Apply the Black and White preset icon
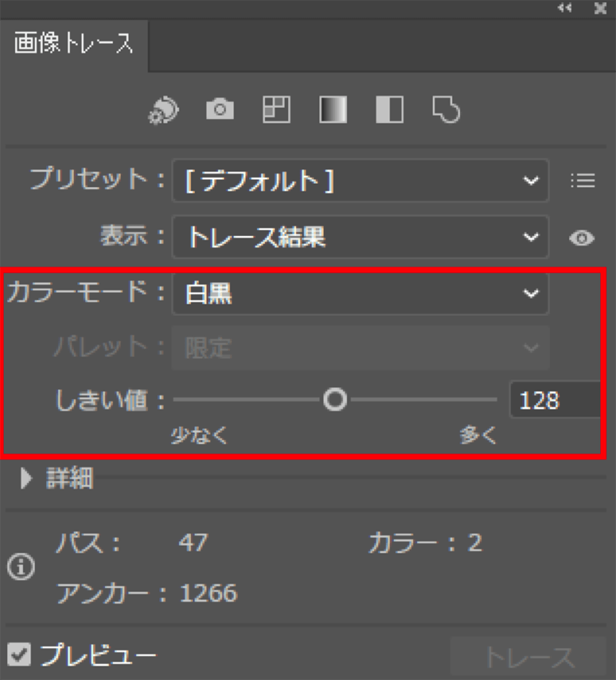The image size is (616, 680). pyautogui.click(x=389, y=109)
